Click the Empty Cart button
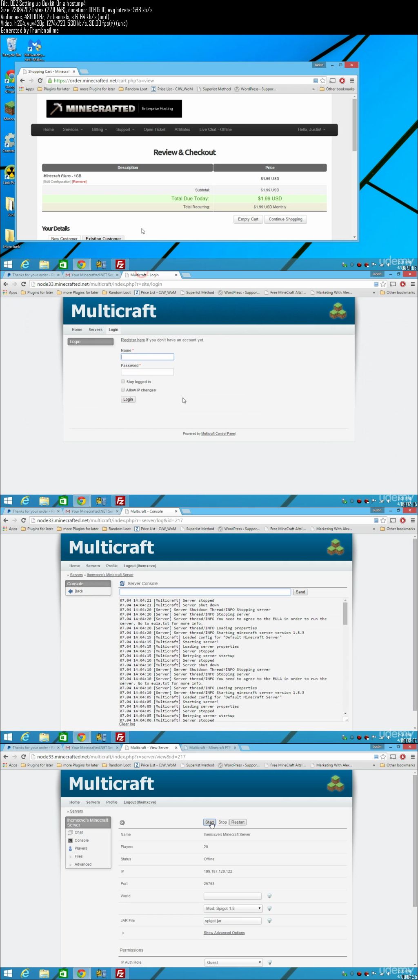 coord(248,219)
